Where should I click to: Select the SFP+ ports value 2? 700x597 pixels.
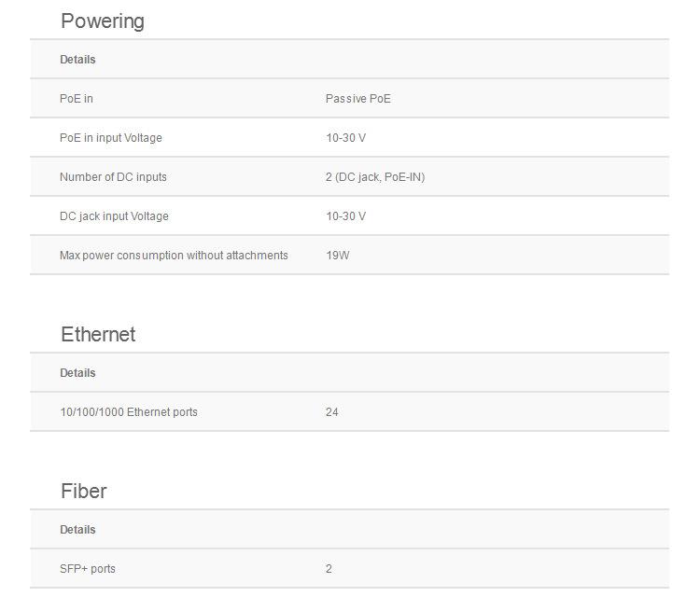[329, 568]
